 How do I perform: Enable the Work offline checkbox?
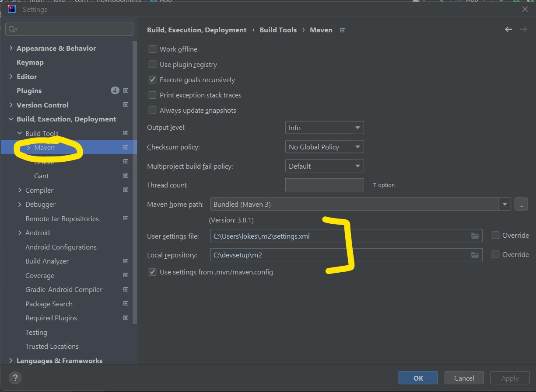click(x=152, y=49)
